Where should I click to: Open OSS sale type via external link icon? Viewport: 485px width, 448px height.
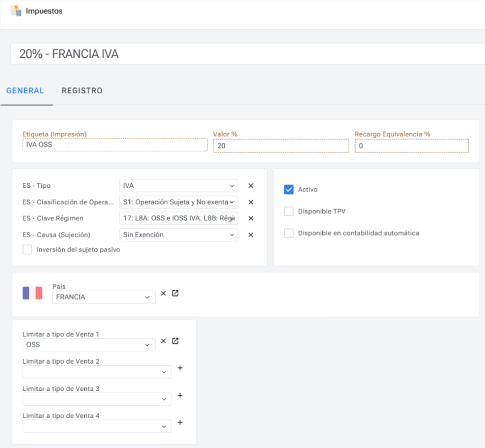click(175, 341)
